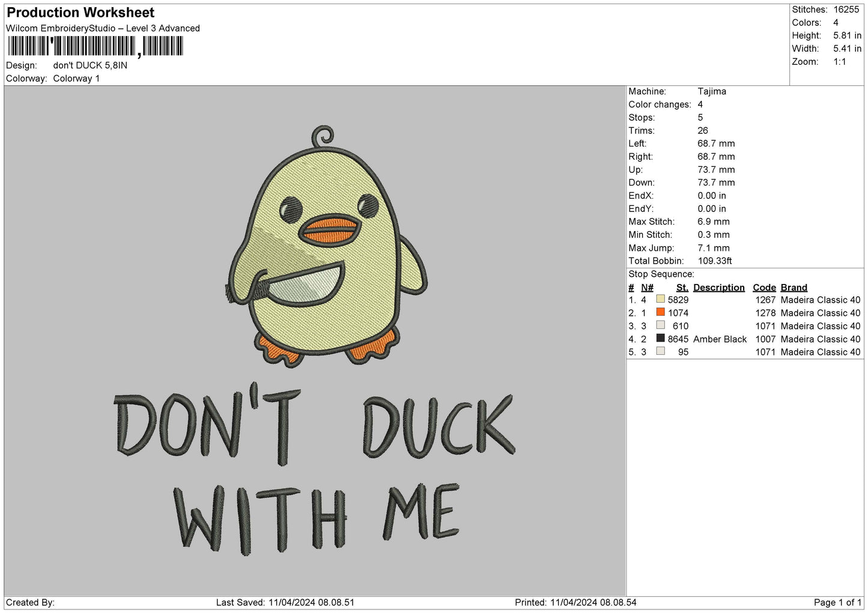Click the 'Color changes:' label
This screenshot has width=868, height=613.
(x=660, y=104)
